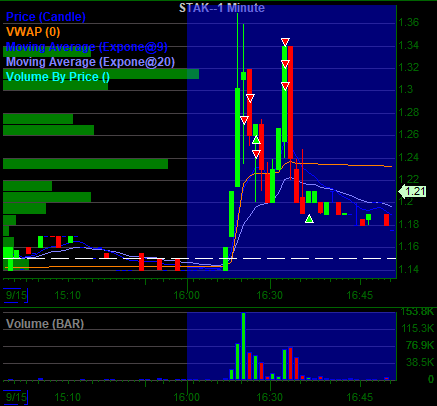Click the topmost red sell marker near 1.34

tap(285, 42)
